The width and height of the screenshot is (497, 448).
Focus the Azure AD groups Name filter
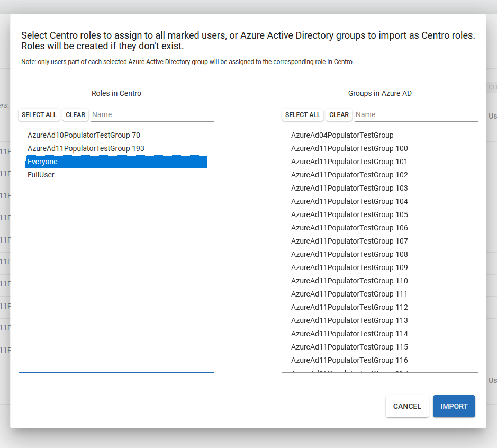click(416, 115)
